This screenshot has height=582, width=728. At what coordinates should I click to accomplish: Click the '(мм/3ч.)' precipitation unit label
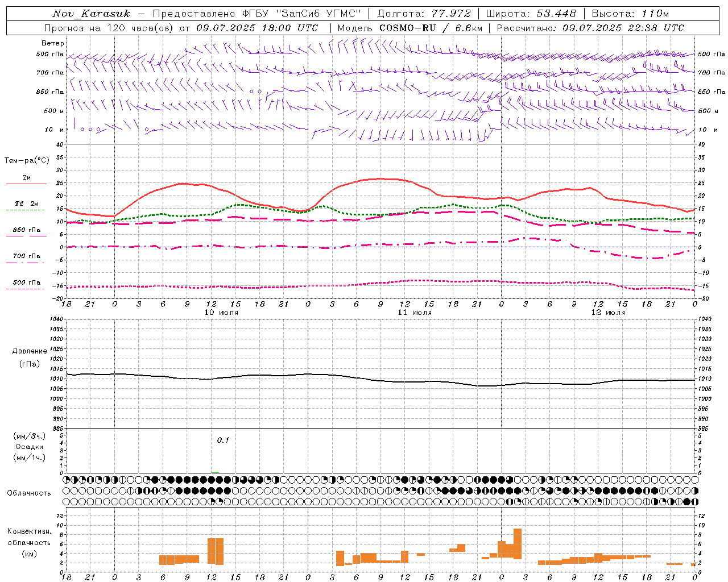tap(30, 436)
